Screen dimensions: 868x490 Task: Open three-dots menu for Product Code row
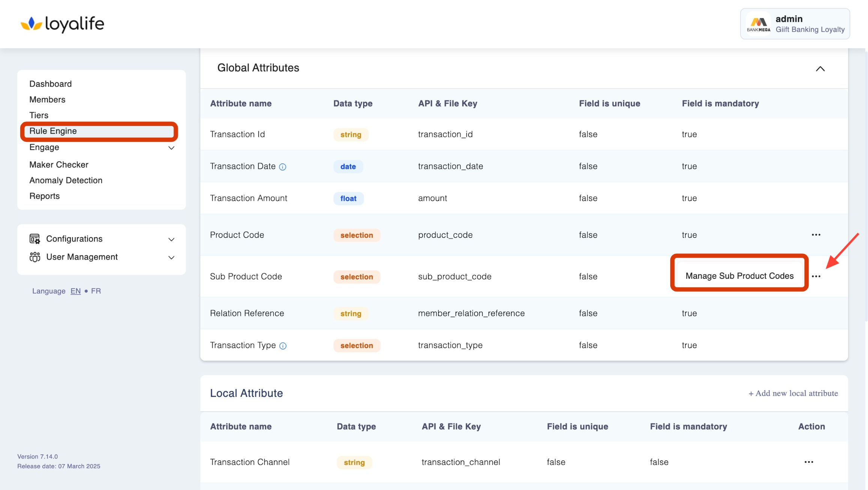[x=816, y=235]
